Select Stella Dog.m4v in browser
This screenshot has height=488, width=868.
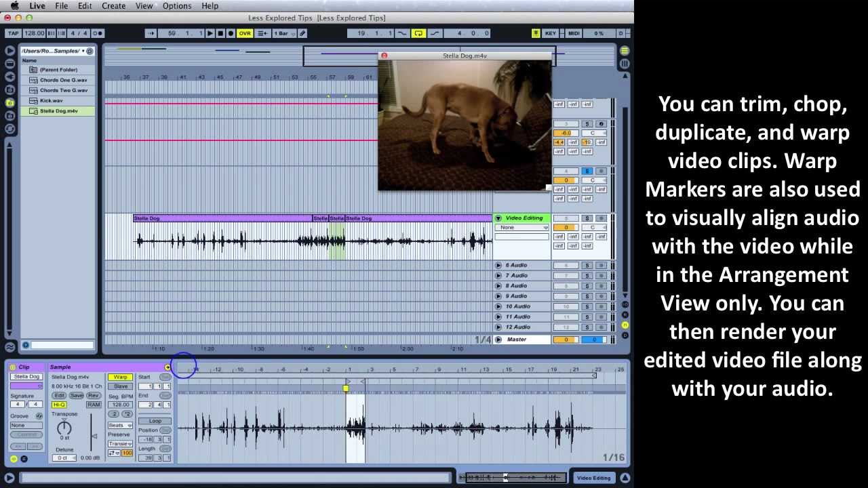(x=58, y=110)
